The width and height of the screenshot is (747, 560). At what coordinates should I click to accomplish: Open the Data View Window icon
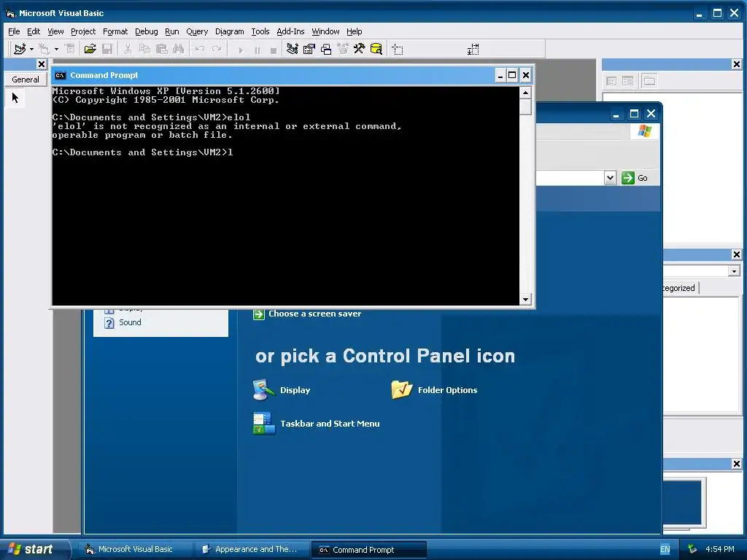point(376,49)
